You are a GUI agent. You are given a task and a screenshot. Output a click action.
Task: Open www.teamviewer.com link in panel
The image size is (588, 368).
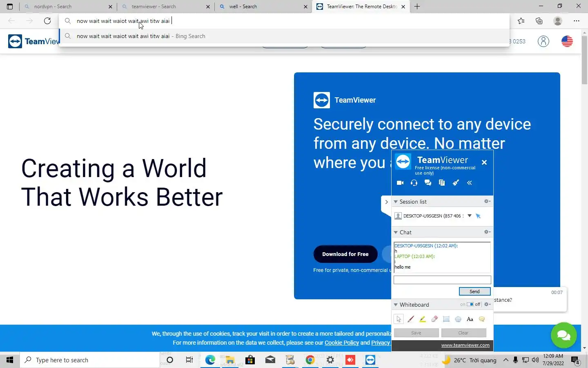[465, 345]
